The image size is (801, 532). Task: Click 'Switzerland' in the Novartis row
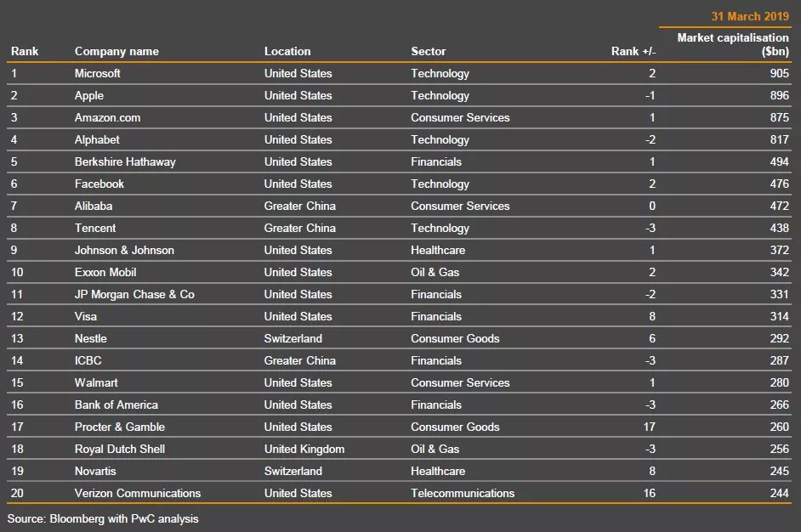[293, 471]
